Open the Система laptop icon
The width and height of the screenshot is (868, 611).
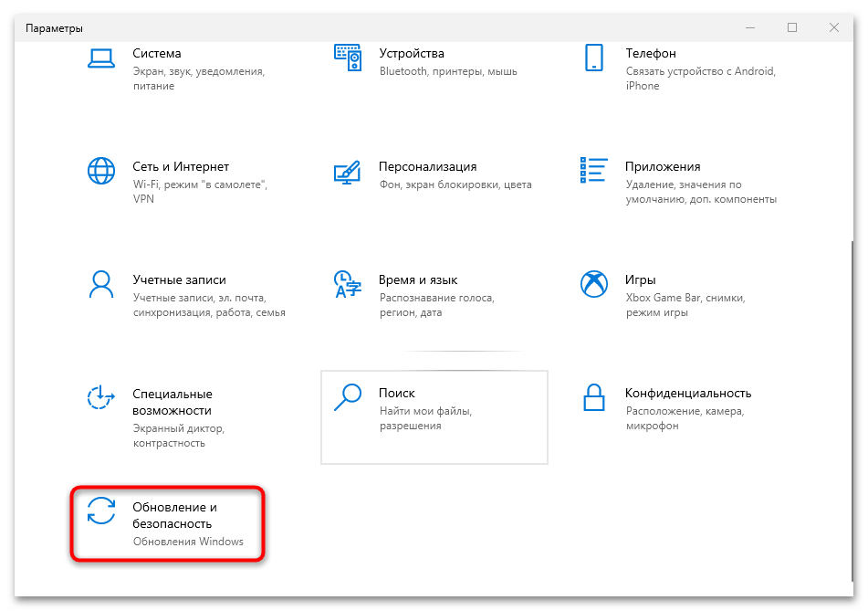pyautogui.click(x=101, y=58)
